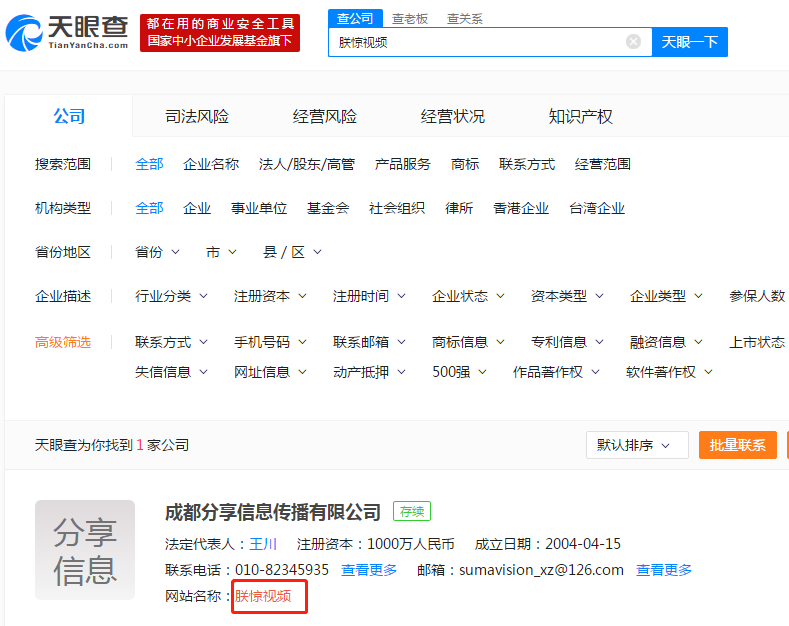The width and height of the screenshot is (789, 626).
Task: Select 事业单位 institution type
Action: [x=259, y=208]
